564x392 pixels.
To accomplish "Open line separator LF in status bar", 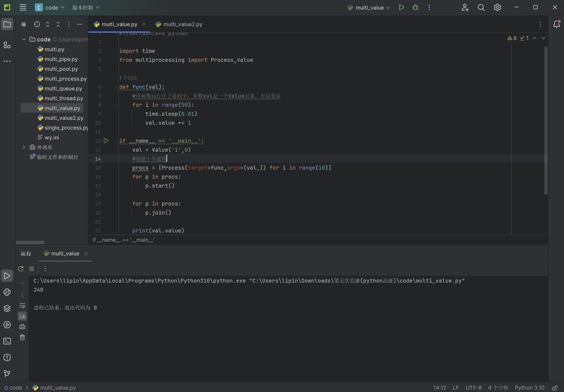I will pos(456,388).
